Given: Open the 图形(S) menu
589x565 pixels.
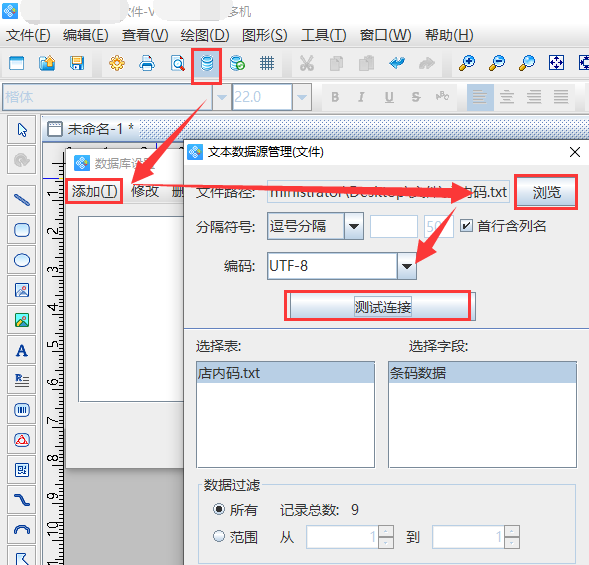Looking at the screenshot, I should 264,36.
